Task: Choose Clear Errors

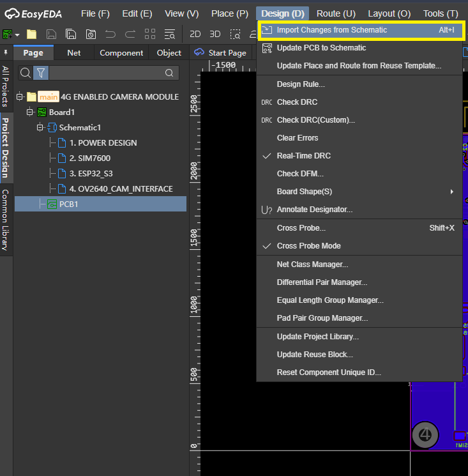Action: [x=359, y=138]
